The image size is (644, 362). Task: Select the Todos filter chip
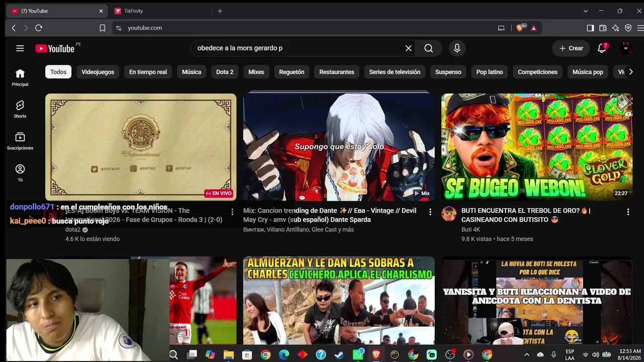(58, 72)
